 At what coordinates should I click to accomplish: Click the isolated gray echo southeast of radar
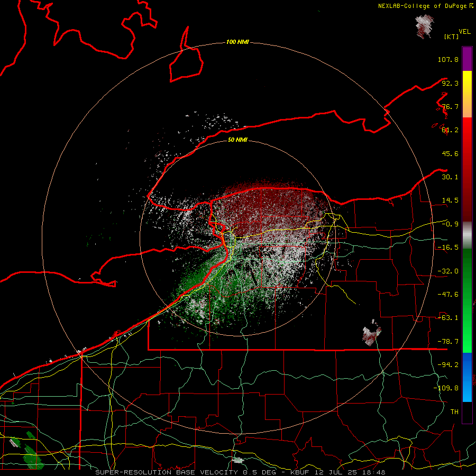pos(371,333)
